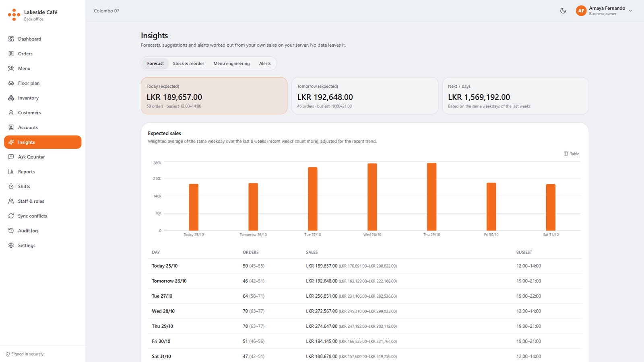Click the Fri 30/10 chart bar

click(491, 207)
